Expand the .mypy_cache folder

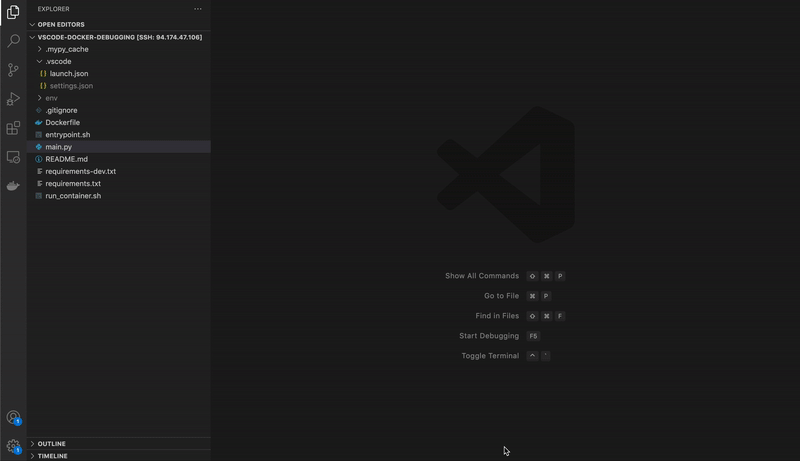[66, 49]
